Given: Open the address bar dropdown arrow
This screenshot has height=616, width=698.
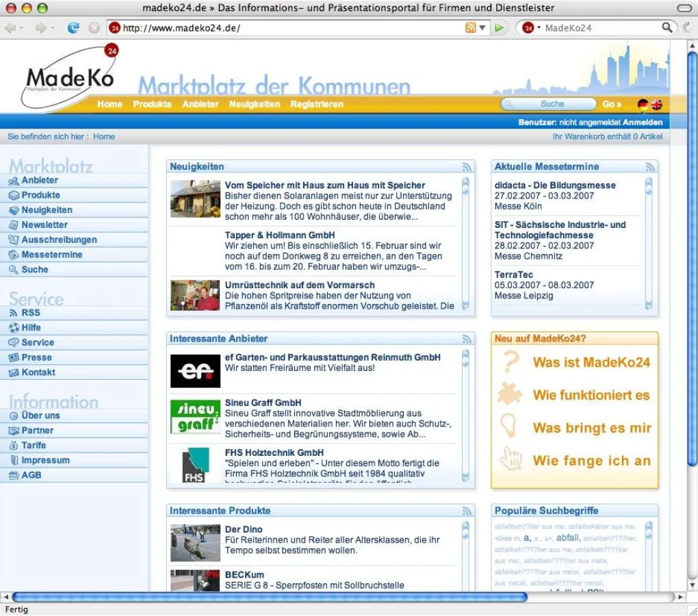Looking at the screenshot, I should pos(483,28).
